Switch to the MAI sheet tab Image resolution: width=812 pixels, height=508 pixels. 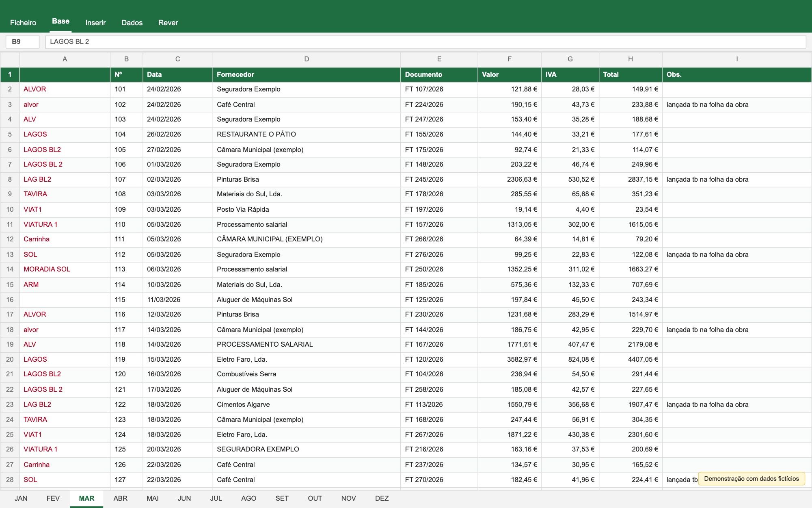[153, 498]
